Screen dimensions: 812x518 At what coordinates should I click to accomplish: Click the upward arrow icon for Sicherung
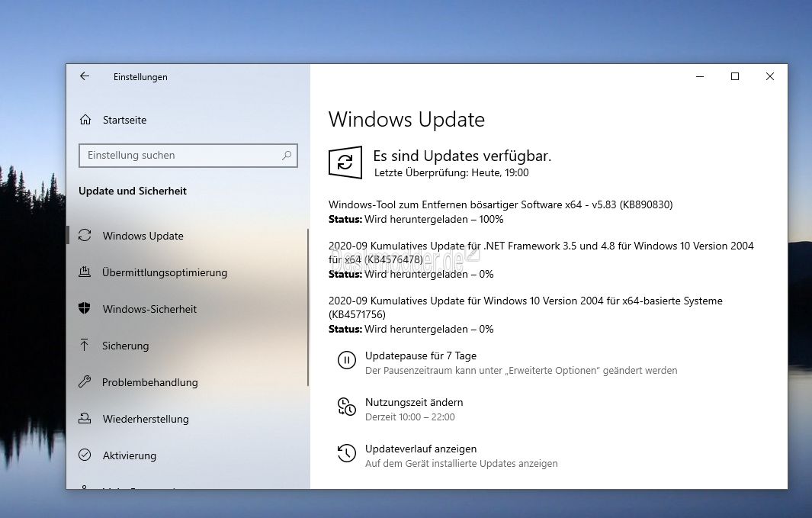pos(85,345)
